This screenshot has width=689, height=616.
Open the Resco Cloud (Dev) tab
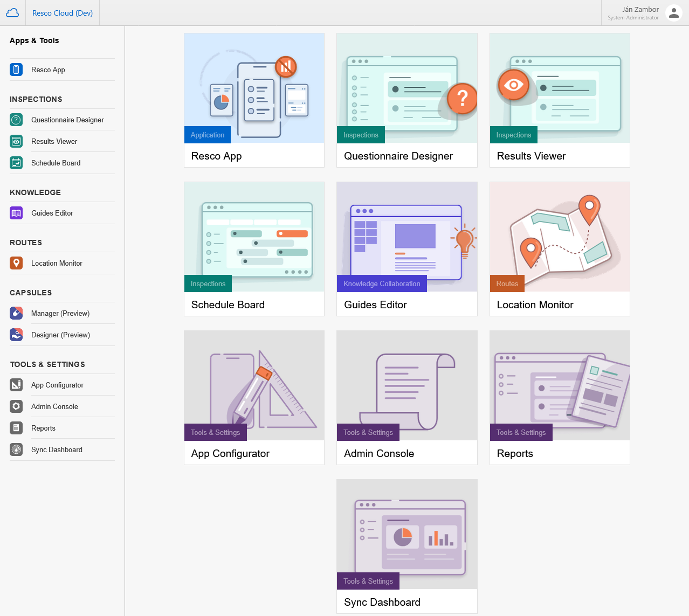(63, 13)
